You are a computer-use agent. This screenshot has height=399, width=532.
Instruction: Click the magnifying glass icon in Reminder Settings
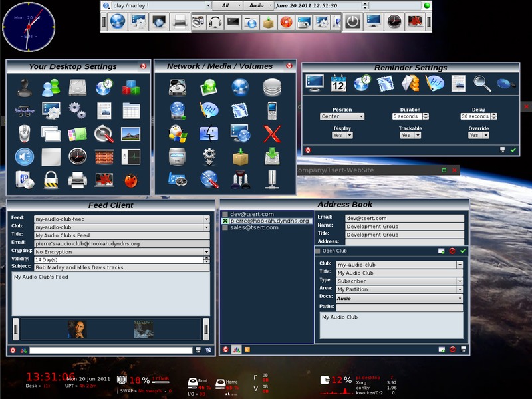pyautogui.click(x=482, y=84)
